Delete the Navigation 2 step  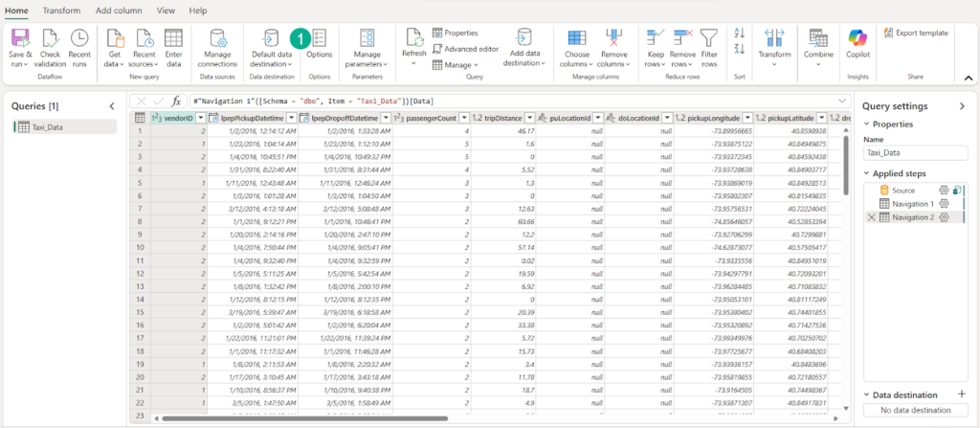[870, 217]
